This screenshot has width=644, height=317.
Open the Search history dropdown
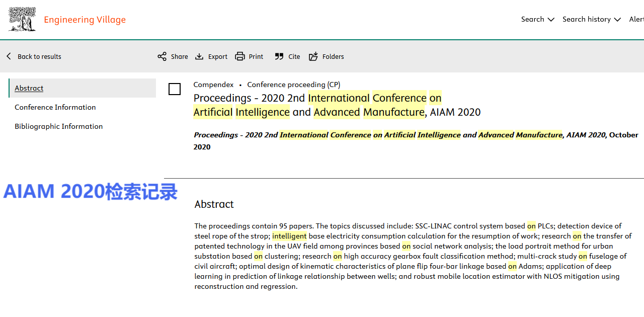coord(591,19)
